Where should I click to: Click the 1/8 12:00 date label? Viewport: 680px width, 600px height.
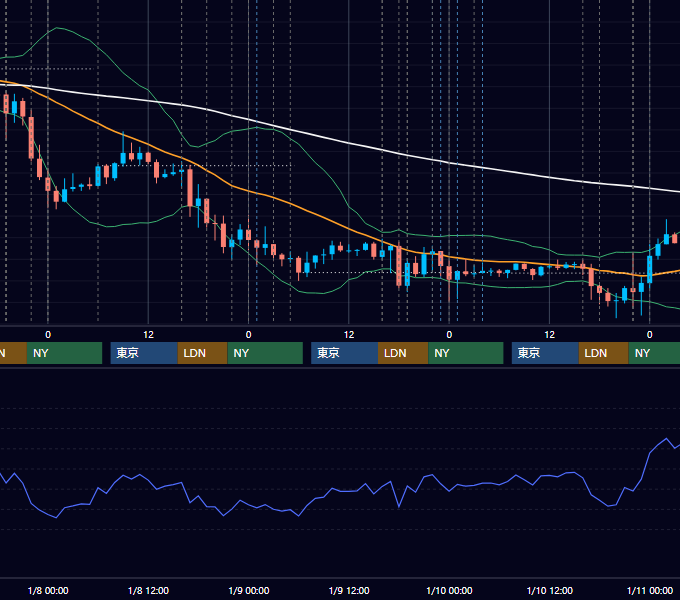[x=148, y=590]
